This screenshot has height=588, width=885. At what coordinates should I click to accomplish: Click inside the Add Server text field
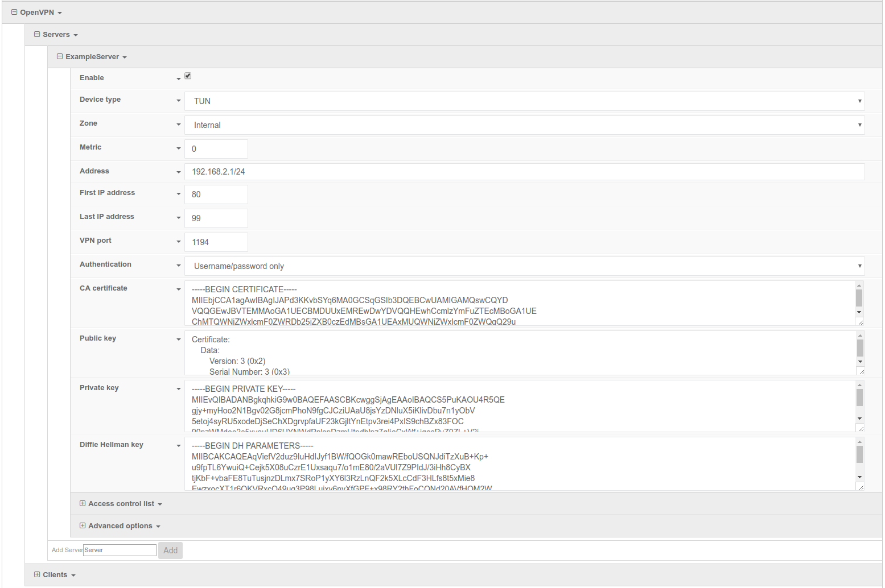tap(120, 550)
